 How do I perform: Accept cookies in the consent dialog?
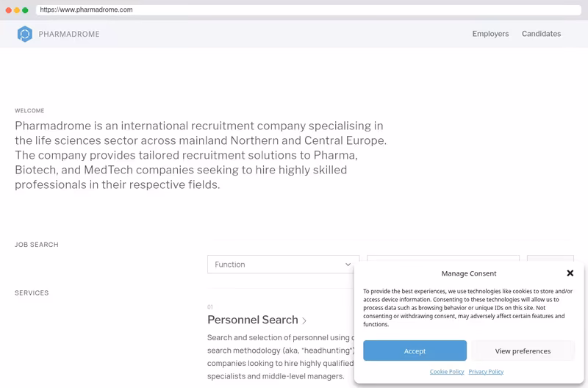pyautogui.click(x=415, y=351)
